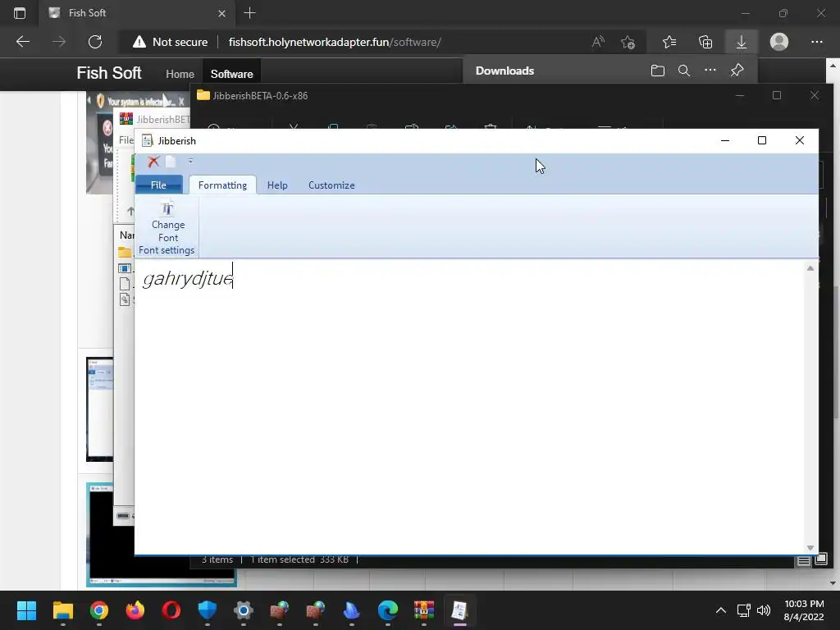Switch to WinRAR in the taskbar
The width and height of the screenshot is (840, 630).
click(x=424, y=610)
